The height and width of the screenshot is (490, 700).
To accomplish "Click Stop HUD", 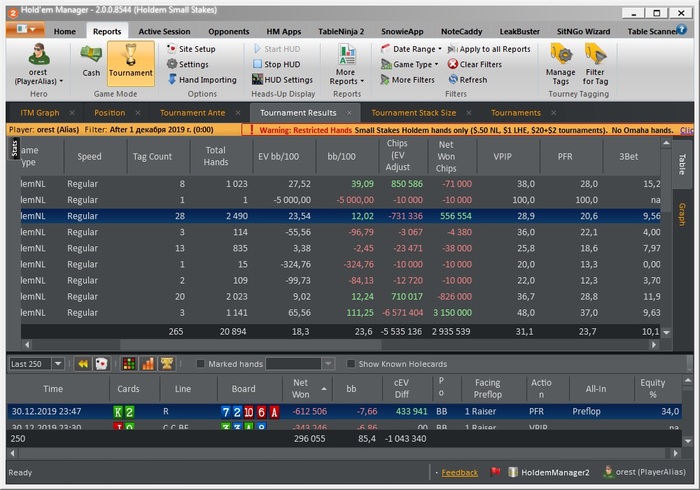I will (x=277, y=64).
